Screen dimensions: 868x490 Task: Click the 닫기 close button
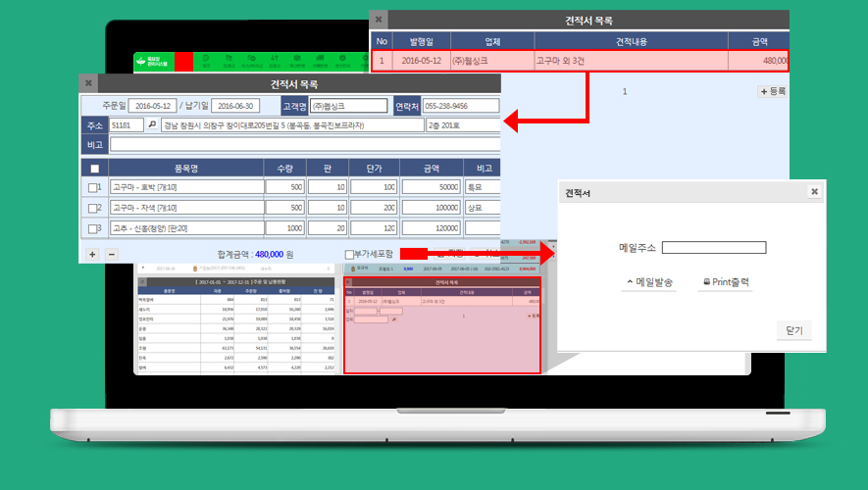[x=793, y=331]
